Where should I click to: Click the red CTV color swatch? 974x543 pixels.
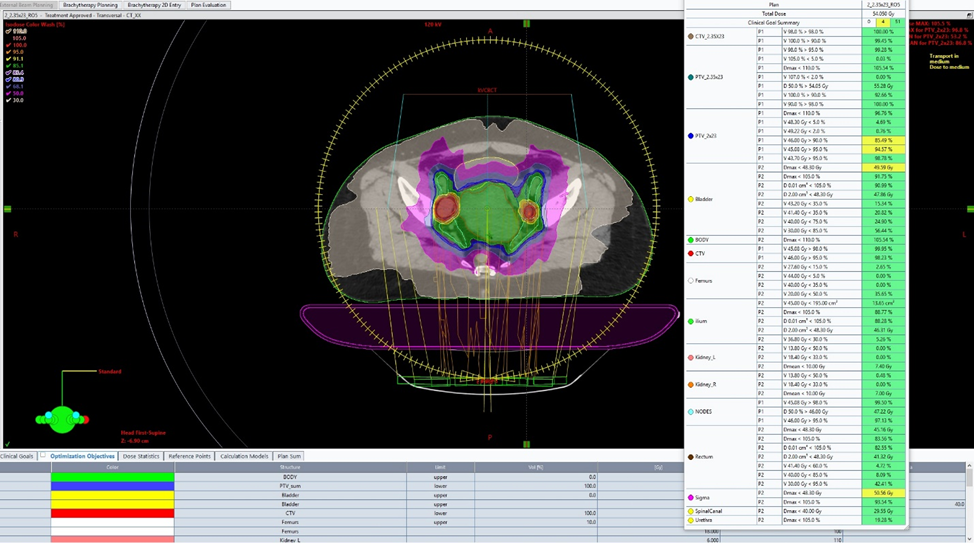click(112, 513)
